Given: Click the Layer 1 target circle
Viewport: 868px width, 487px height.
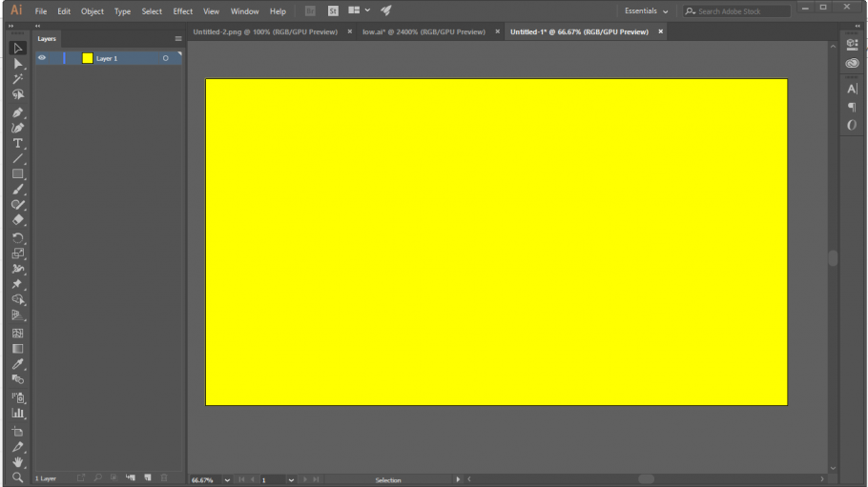Looking at the screenshot, I should 166,58.
